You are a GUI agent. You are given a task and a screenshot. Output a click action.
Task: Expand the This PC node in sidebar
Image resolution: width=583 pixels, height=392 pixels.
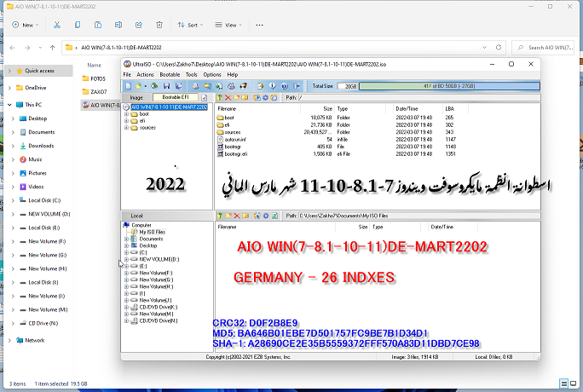10,105
